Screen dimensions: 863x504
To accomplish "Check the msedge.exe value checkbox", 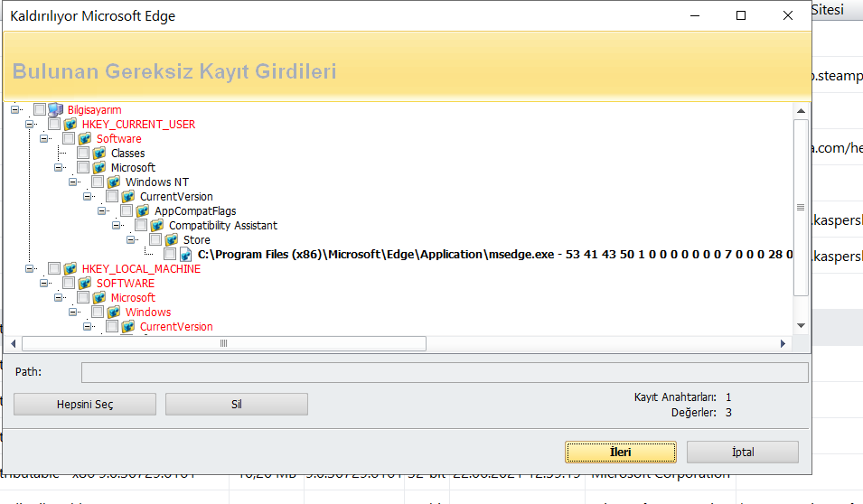I will pyautogui.click(x=170, y=254).
